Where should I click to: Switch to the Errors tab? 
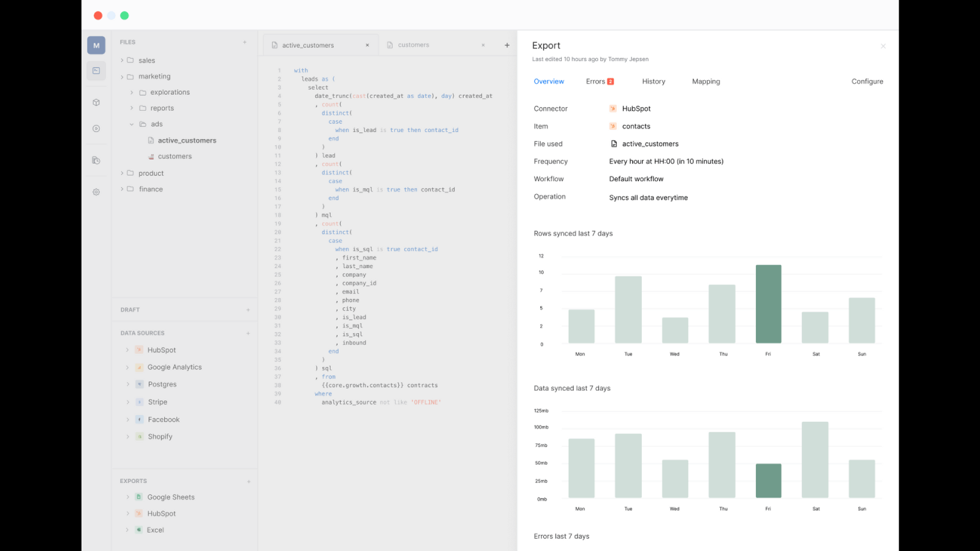click(596, 81)
